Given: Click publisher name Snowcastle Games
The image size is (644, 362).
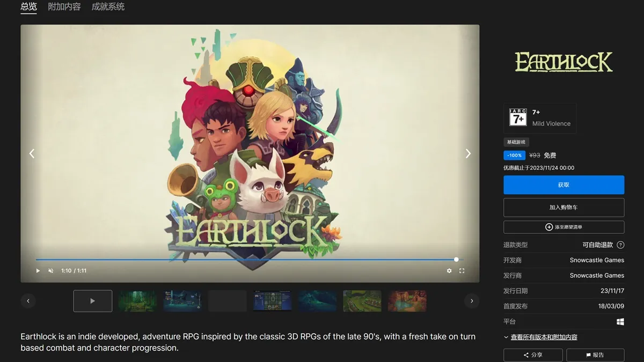Looking at the screenshot, I should (x=597, y=275).
